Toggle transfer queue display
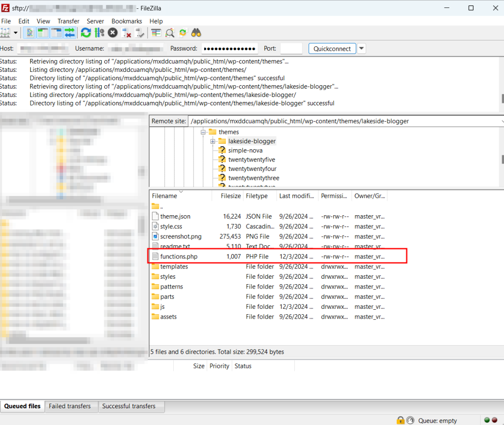This screenshot has height=425, width=504. click(x=69, y=33)
